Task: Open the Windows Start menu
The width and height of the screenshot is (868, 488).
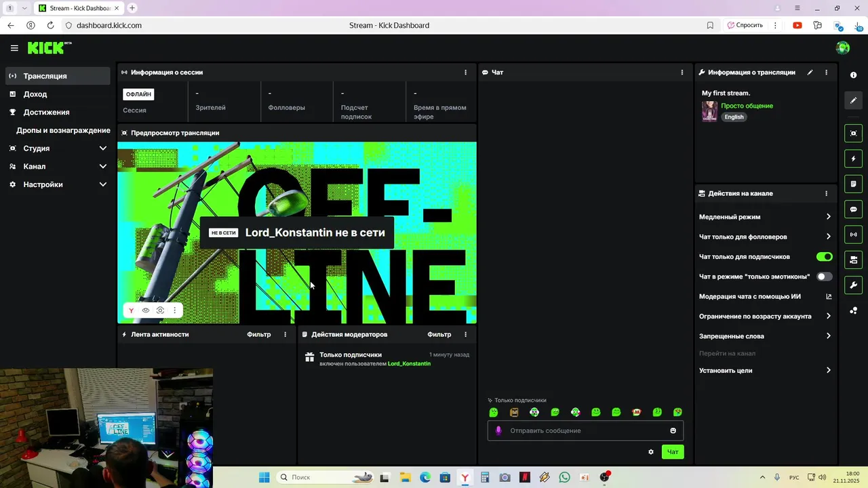Action: [264, 478]
